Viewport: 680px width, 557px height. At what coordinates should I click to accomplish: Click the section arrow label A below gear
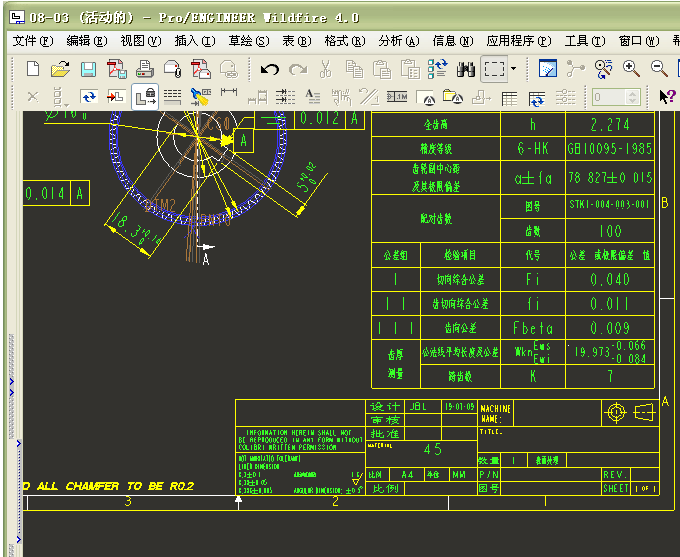point(206,260)
